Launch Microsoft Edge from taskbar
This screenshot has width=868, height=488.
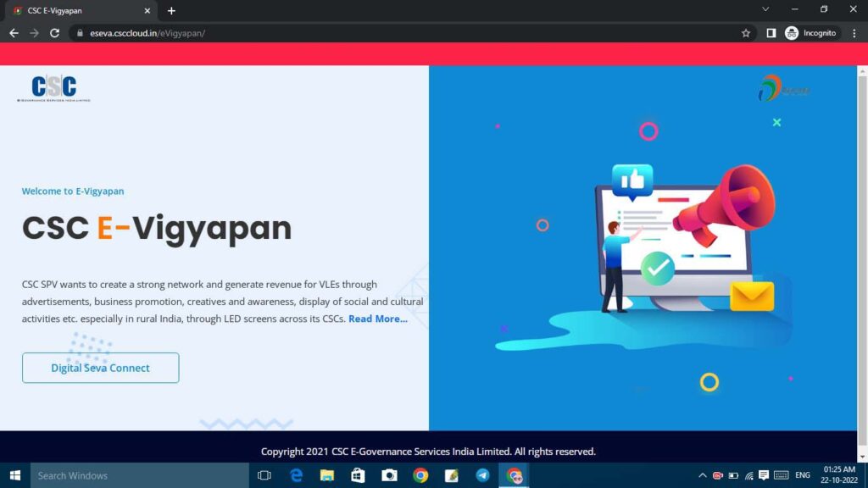296,475
